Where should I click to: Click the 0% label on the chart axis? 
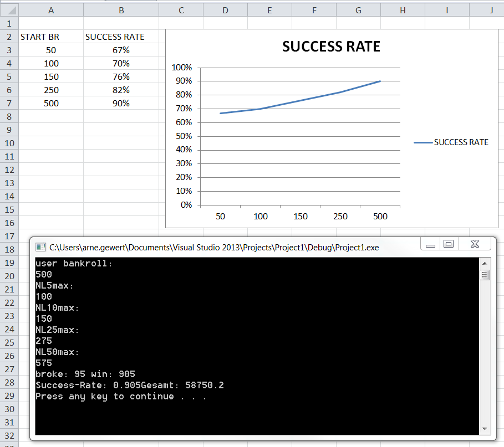pos(186,205)
